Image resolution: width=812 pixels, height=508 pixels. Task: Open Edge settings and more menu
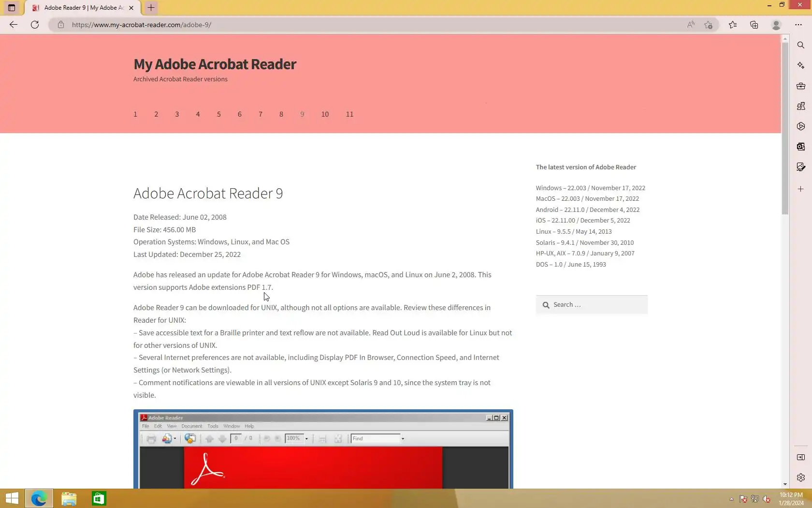tap(798, 25)
